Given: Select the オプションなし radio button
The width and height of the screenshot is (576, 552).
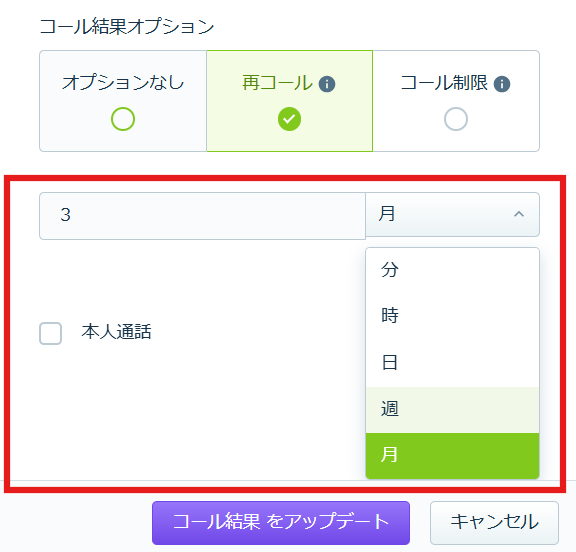Looking at the screenshot, I should (x=123, y=119).
